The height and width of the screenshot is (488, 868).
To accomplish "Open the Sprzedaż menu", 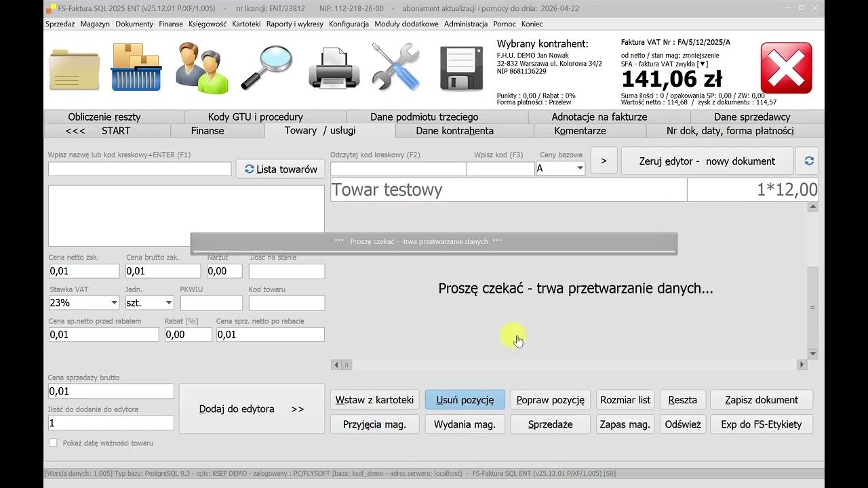I will pos(60,24).
